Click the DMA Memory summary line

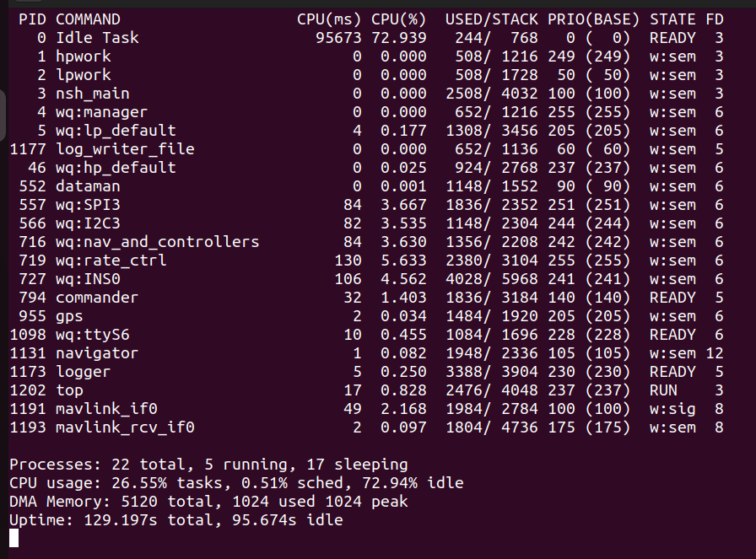208,501
